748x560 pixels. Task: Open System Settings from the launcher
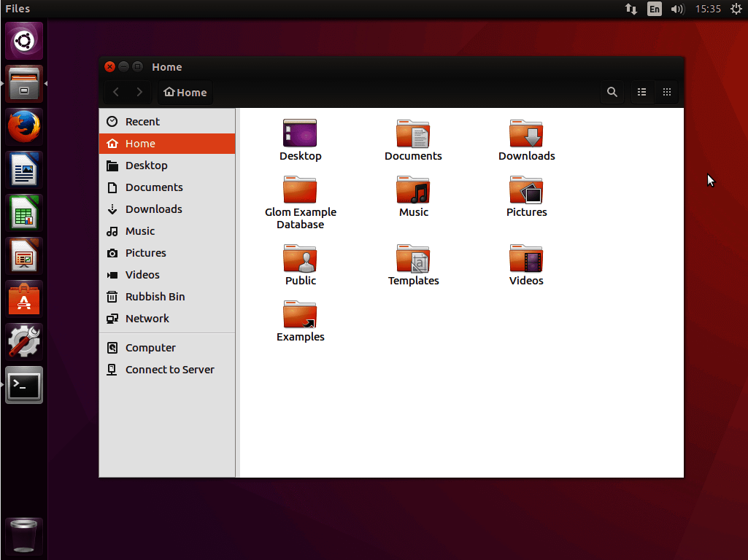click(23, 341)
